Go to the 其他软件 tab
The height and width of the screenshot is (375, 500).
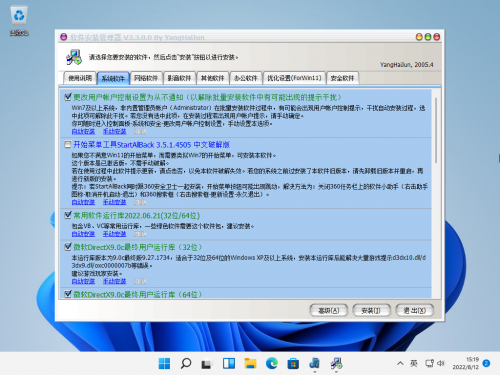coord(213,78)
